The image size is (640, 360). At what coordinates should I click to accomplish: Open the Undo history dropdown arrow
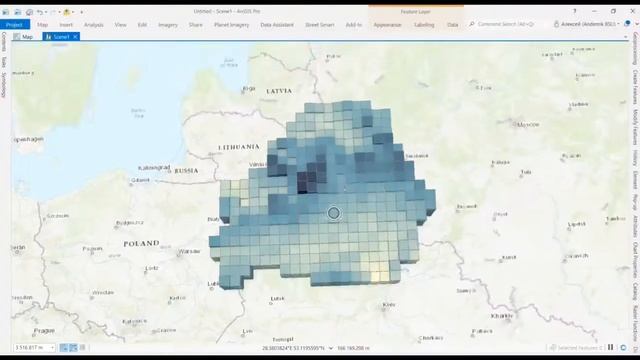coord(46,12)
